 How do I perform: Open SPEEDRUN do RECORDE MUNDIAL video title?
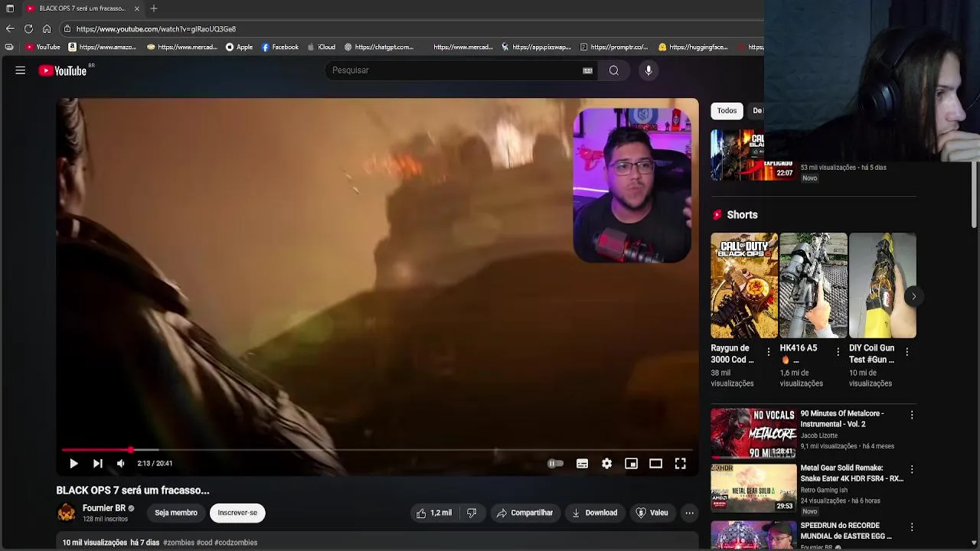click(846, 531)
